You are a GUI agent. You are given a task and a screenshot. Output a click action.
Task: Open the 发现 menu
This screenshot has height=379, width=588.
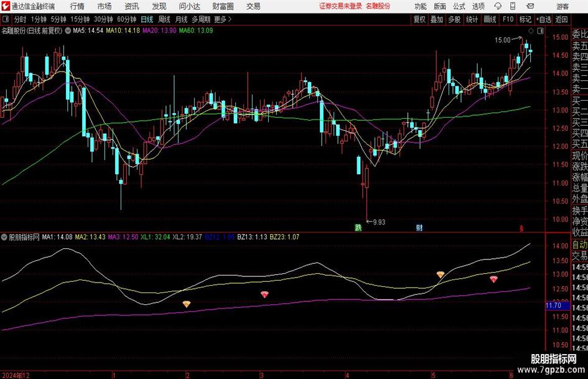[x=159, y=6]
